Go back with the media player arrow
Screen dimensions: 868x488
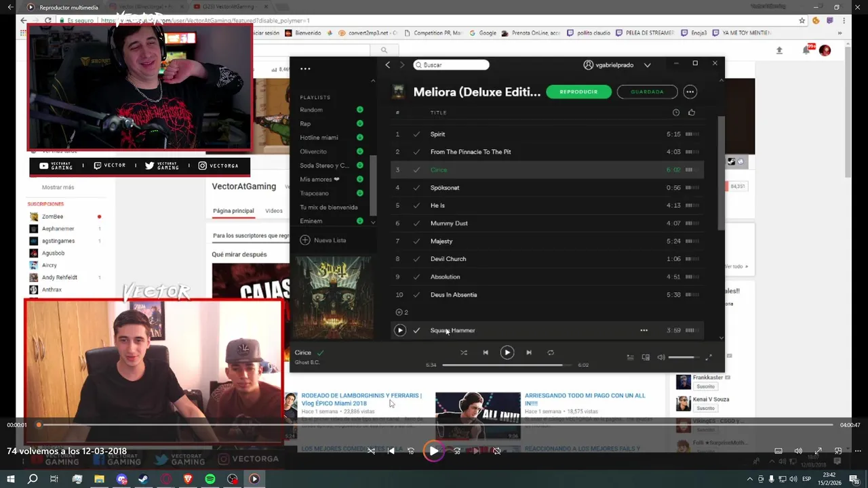tap(10, 7)
